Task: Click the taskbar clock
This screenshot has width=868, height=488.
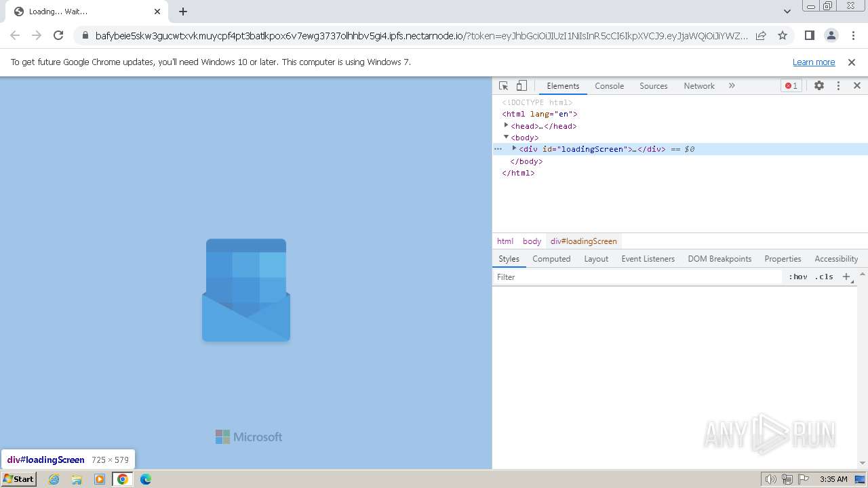Action: 833,479
